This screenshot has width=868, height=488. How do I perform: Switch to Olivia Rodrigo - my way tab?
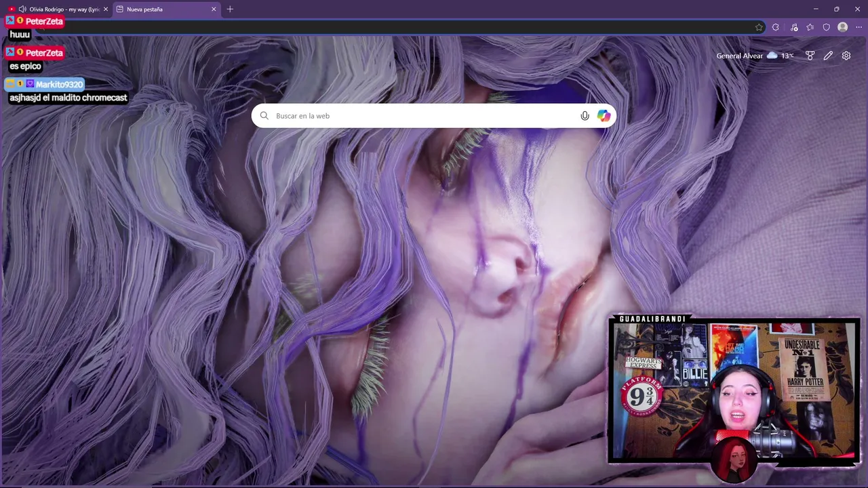(57, 9)
